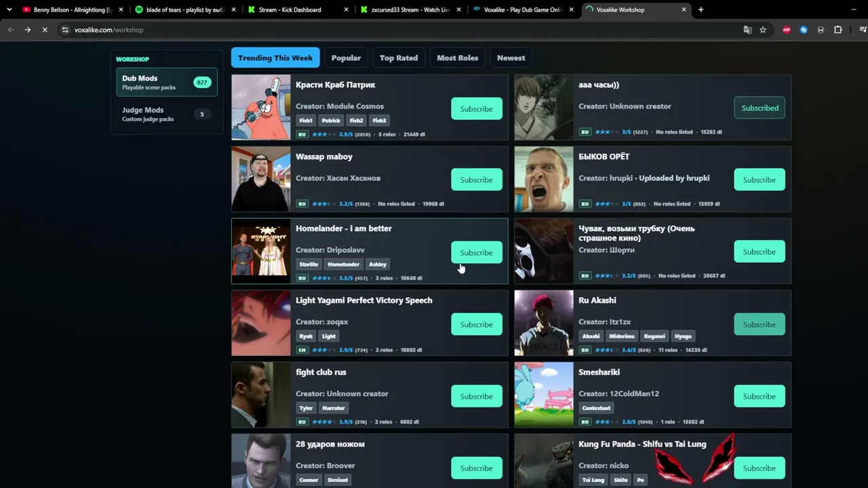The width and height of the screenshot is (868, 488).
Task: Open a new browser tab with plus
Action: pyautogui.click(x=701, y=9)
